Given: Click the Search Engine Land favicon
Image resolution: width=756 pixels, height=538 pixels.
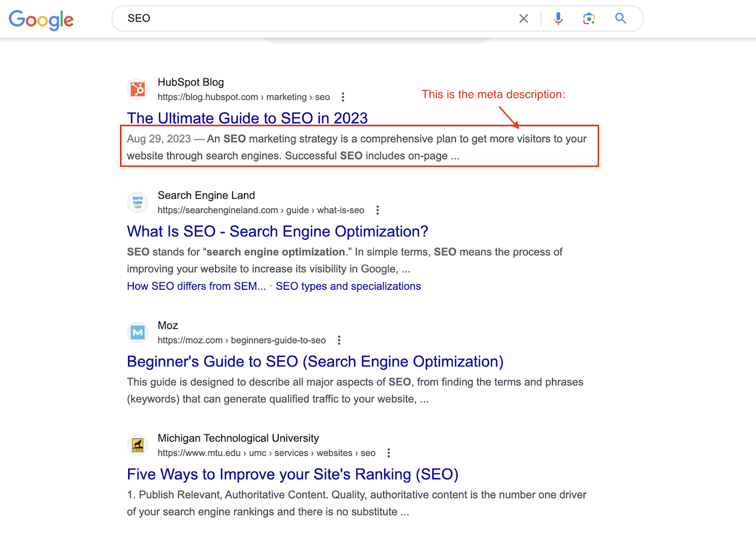Looking at the screenshot, I should pyautogui.click(x=137, y=202).
